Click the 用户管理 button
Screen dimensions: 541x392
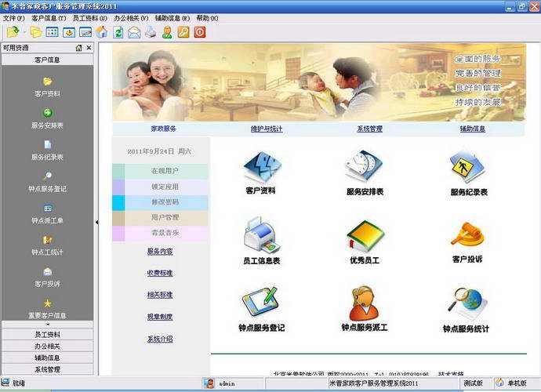tap(160, 218)
